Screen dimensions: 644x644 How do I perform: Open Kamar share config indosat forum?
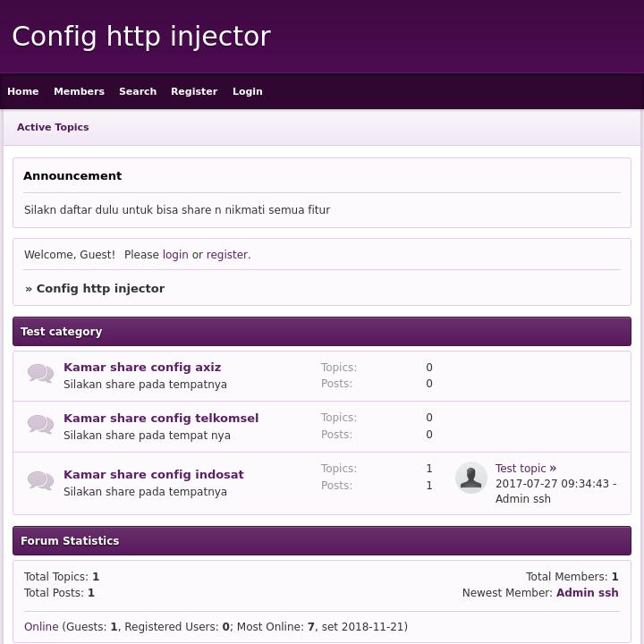[x=154, y=474]
